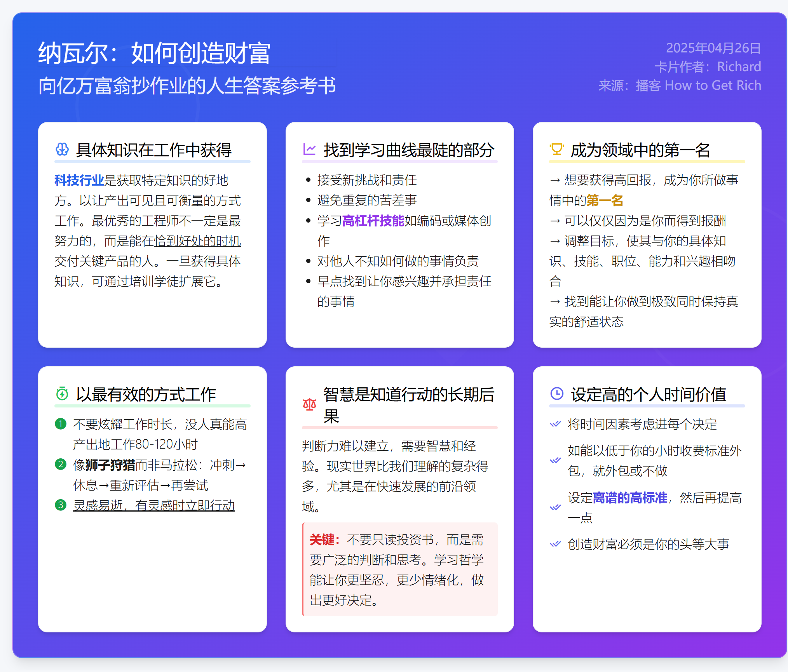
Task: Click the green number 1 badge
Action: click(x=61, y=424)
